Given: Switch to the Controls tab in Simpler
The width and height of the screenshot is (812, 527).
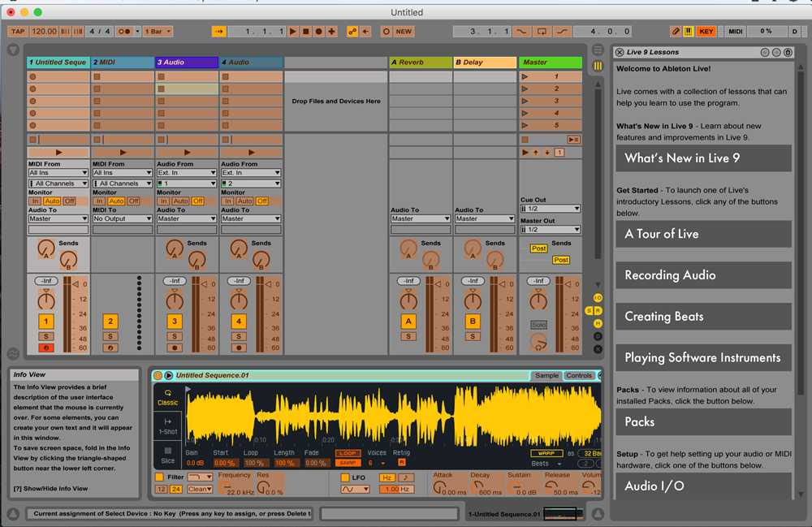Looking at the screenshot, I should tap(579, 375).
